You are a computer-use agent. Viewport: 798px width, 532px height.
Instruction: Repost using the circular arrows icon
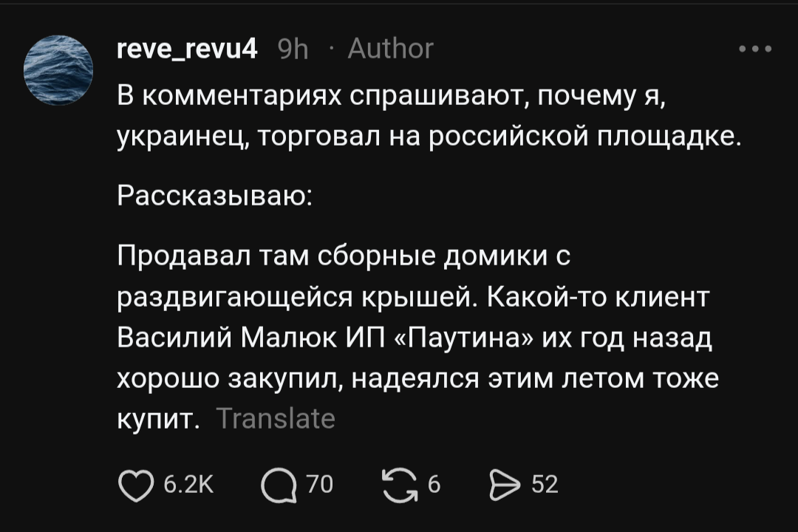tap(400, 485)
